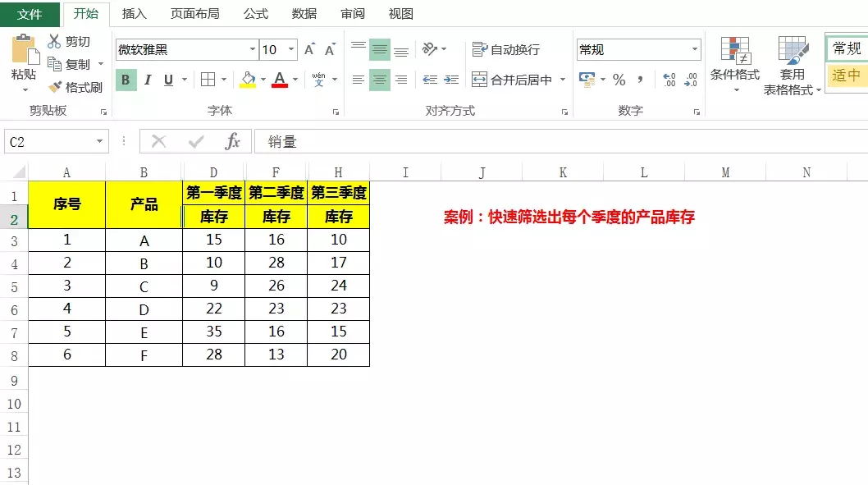
Task: Open the 文件 File tab
Action: tap(30, 14)
